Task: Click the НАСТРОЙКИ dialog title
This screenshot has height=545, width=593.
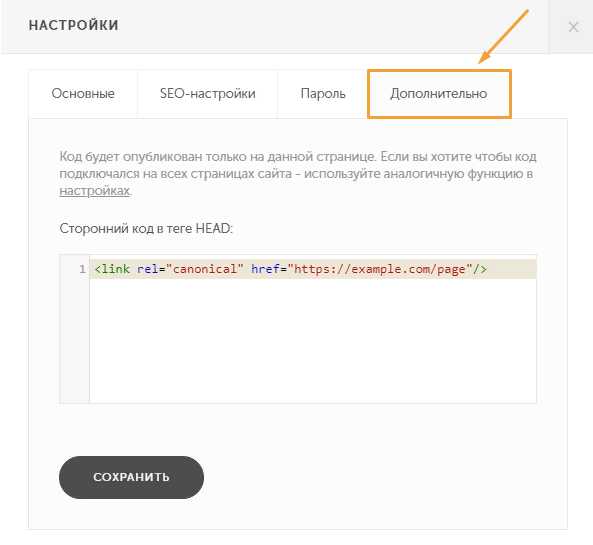Action: tap(74, 25)
